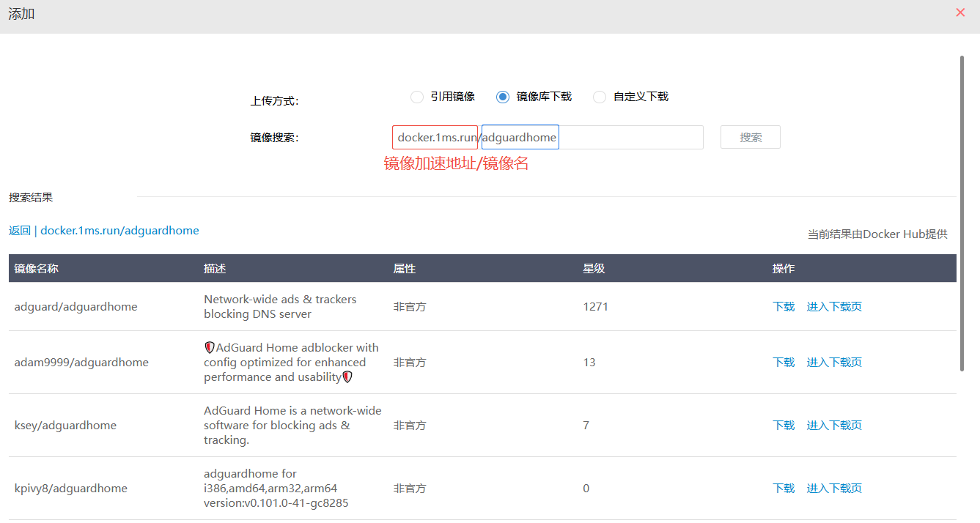Screen dimensions: 980x523
Task: Download the adam9999/adguardhome image
Action: click(784, 362)
